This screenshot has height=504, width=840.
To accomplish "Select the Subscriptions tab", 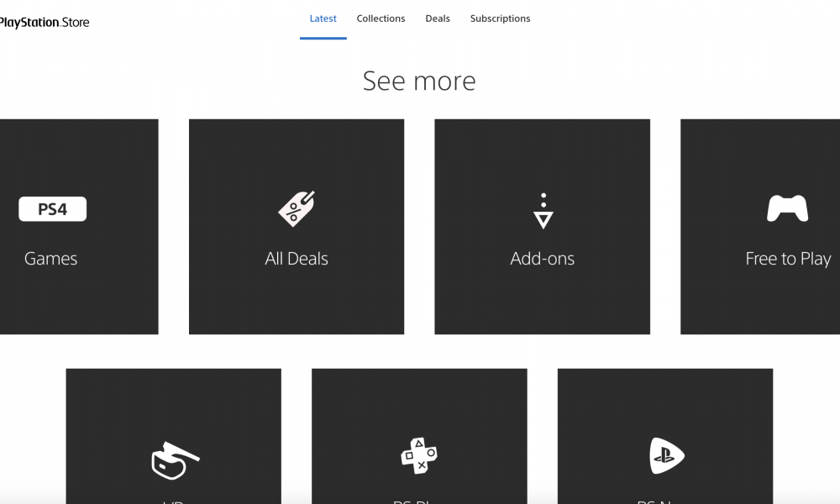I will pyautogui.click(x=501, y=18).
